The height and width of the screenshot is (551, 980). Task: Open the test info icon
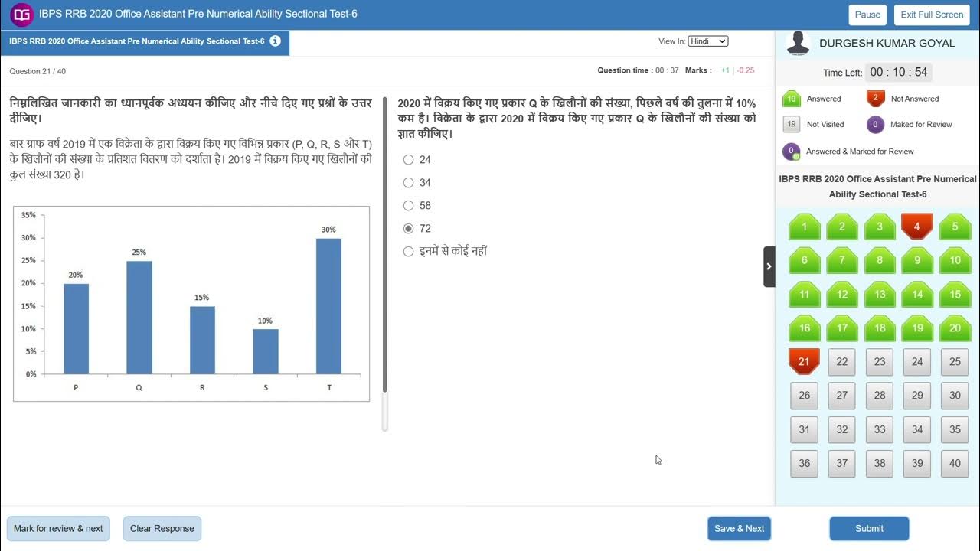tap(275, 41)
